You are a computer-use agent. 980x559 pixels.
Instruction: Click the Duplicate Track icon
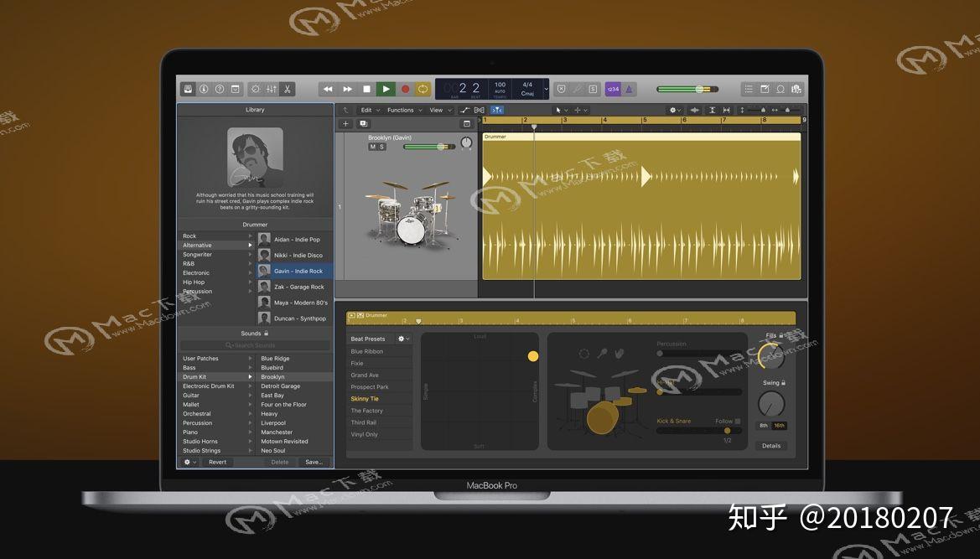point(363,124)
